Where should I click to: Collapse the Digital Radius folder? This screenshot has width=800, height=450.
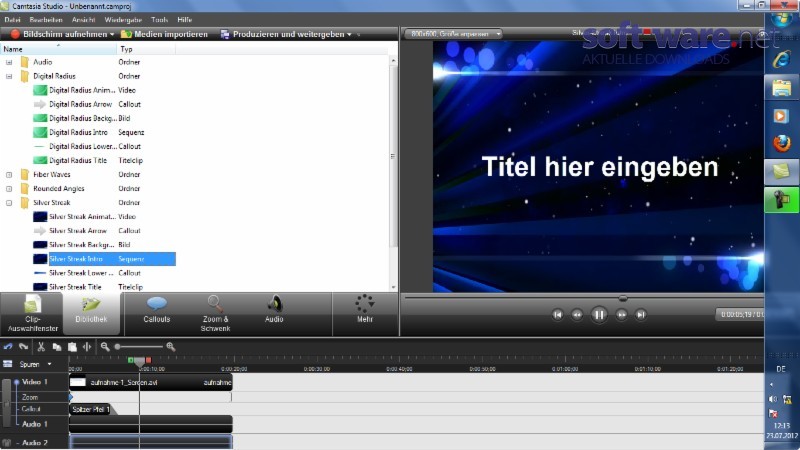pyautogui.click(x=9, y=76)
